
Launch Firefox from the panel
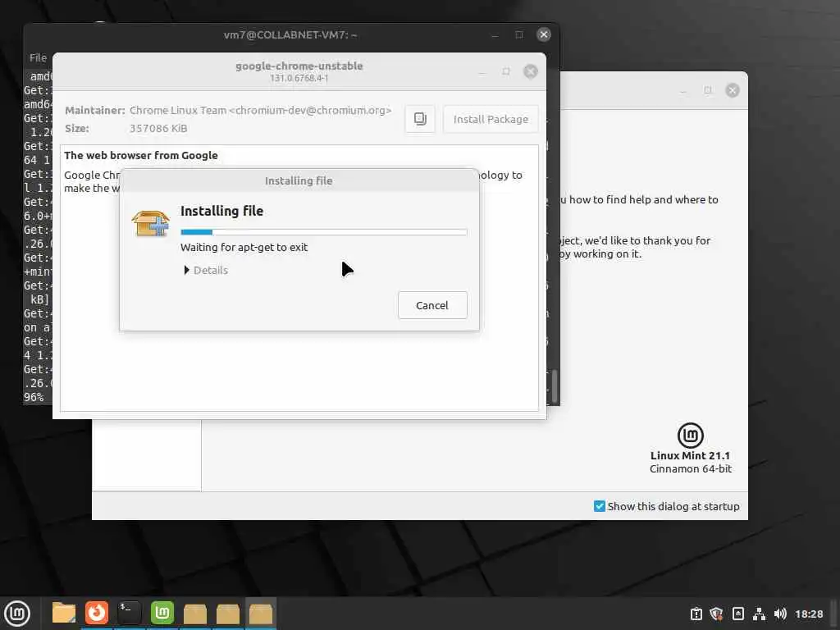coord(97,613)
